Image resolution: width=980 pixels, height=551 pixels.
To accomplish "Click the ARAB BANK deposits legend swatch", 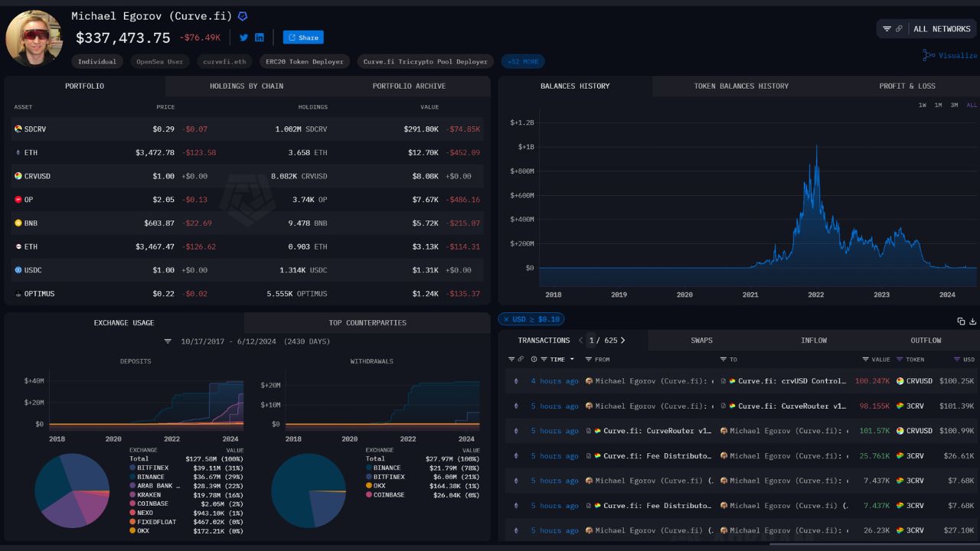I will (132, 486).
